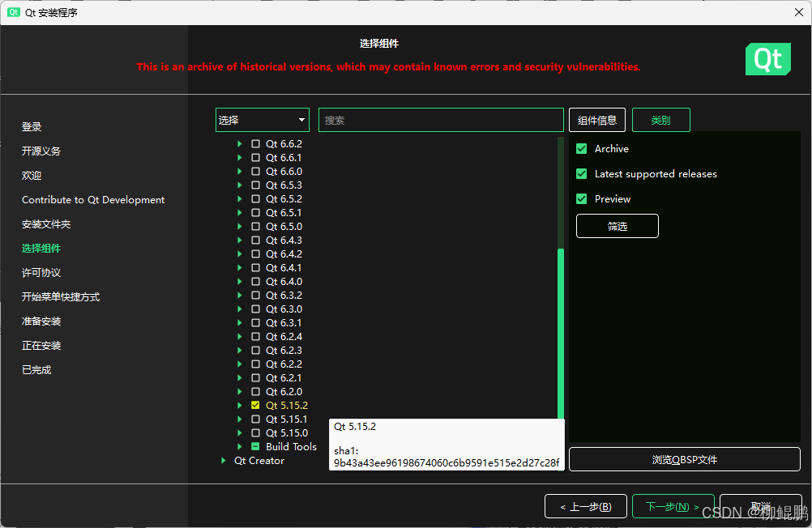
Task: Select 欢迎 step in sidebar
Action: [32, 176]
